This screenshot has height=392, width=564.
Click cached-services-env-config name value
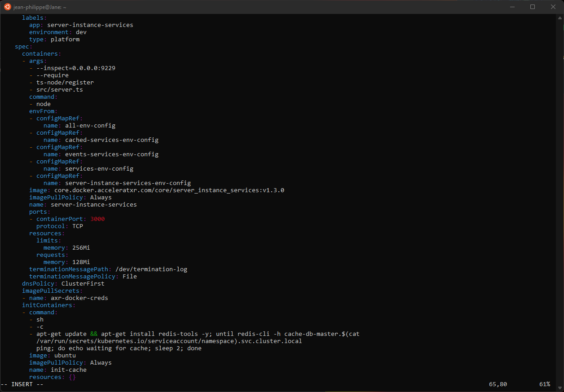tap(112, 140)
